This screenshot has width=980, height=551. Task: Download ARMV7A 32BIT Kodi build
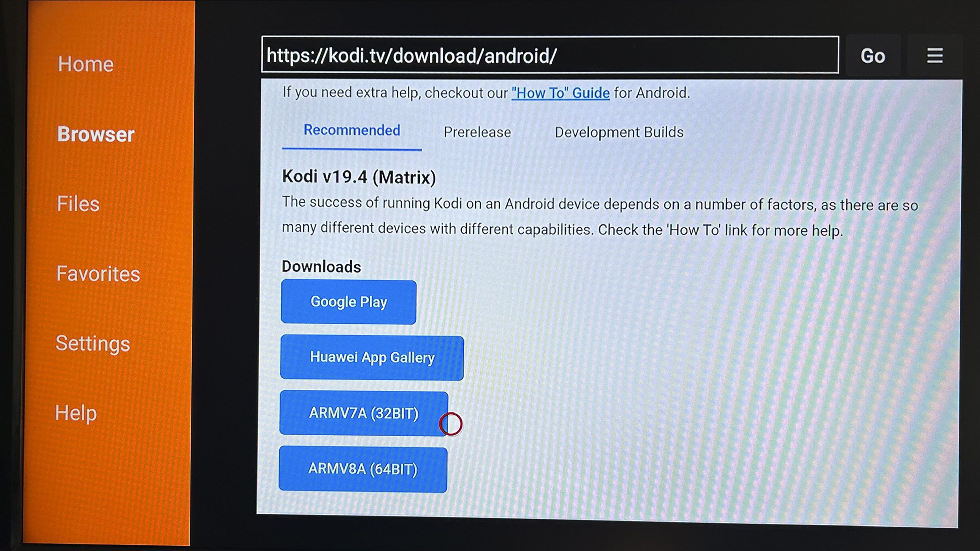(363, 412)
